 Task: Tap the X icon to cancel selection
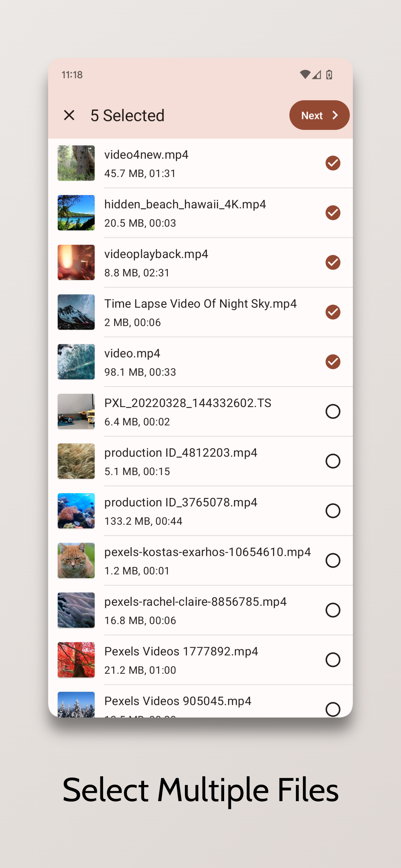69,115
